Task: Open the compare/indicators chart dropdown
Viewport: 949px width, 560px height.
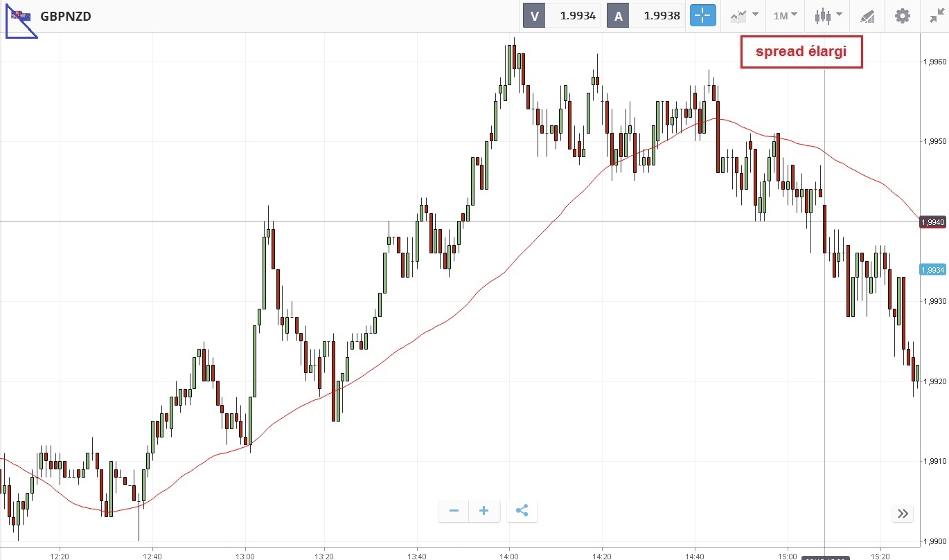Action: click(x=744, y=15)
